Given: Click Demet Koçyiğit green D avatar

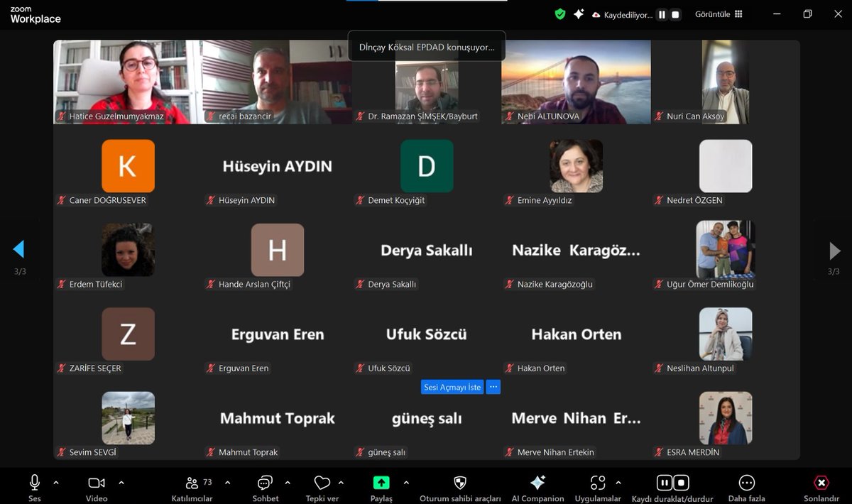Looking at the screenshot, I should point(427,166).
